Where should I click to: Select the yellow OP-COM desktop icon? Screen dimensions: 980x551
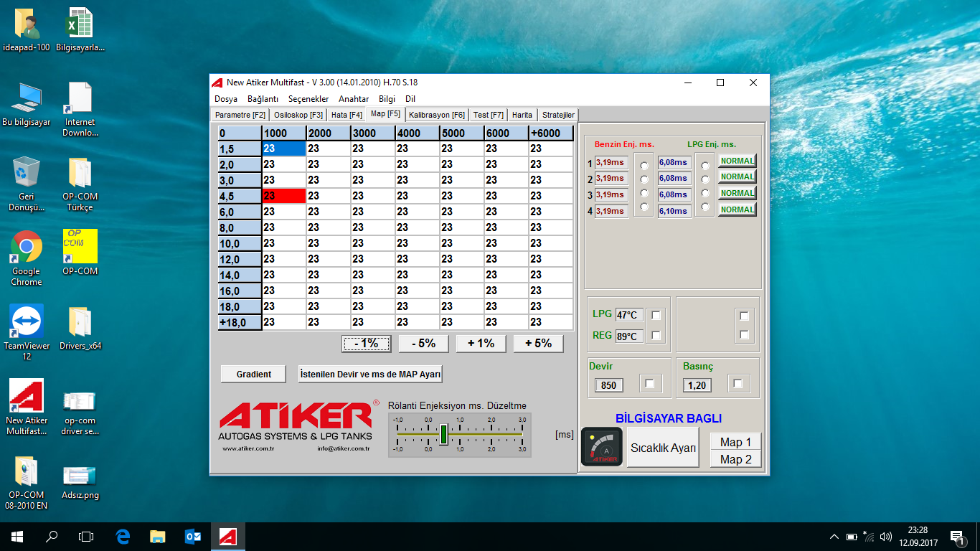[80, 247]
